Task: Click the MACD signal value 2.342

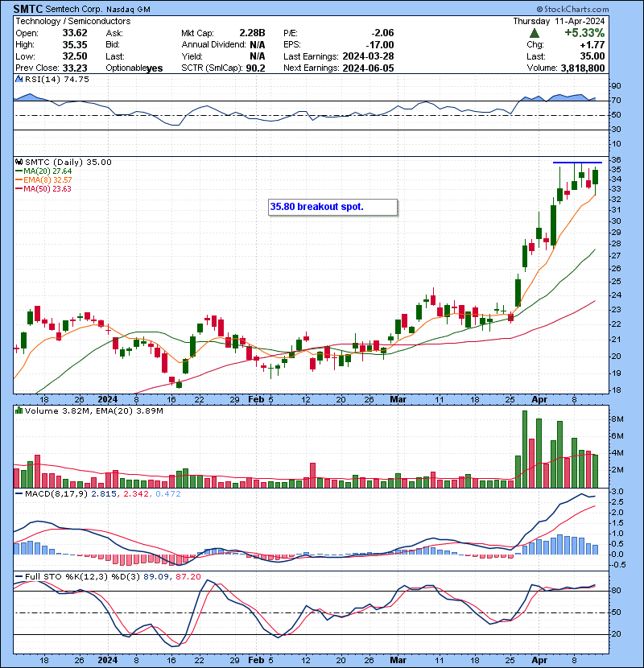Action: (136, 494)
